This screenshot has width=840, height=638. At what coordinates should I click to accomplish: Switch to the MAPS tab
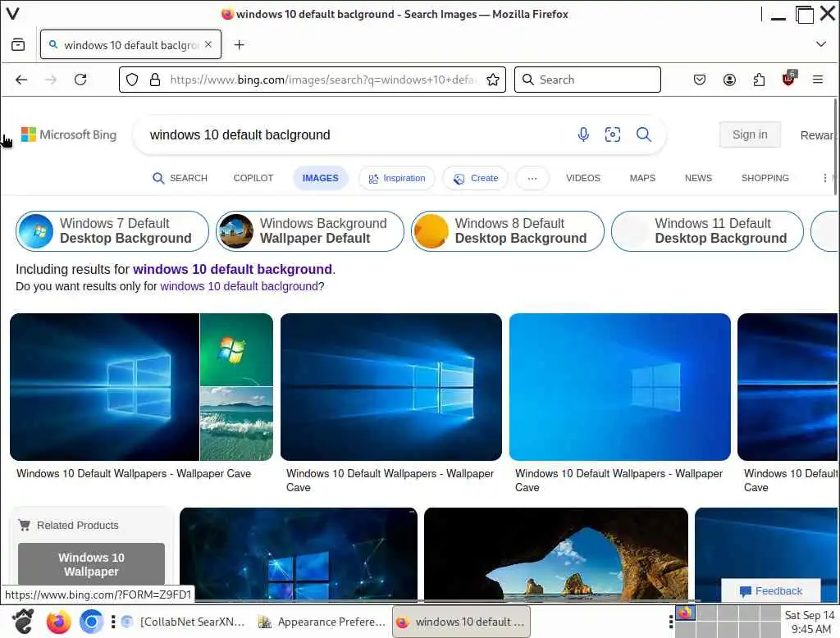[x=642, y=178]
